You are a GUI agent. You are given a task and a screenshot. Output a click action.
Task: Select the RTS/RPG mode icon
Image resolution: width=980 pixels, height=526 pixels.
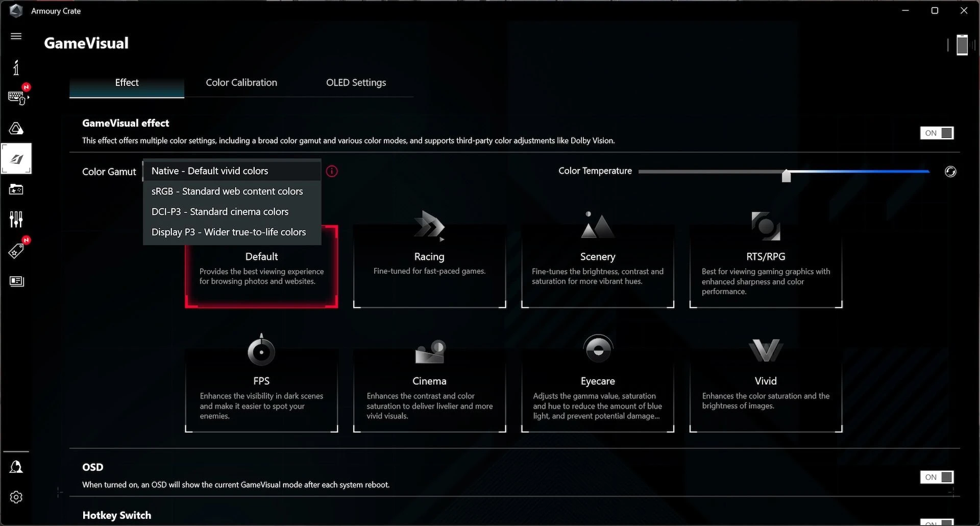pyautogui.click(x=766, y=226)
